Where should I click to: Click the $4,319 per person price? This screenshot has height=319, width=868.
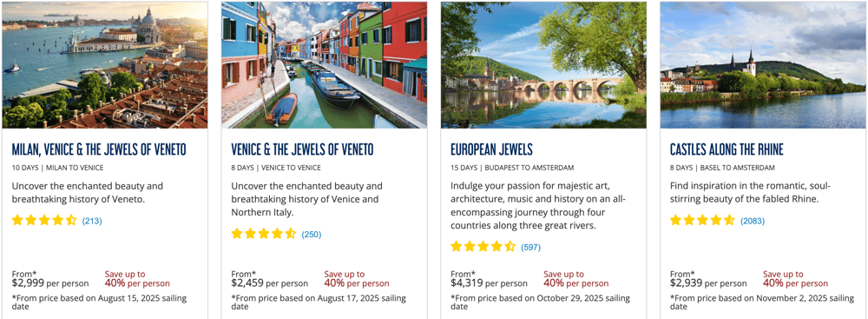coord(489,283)
